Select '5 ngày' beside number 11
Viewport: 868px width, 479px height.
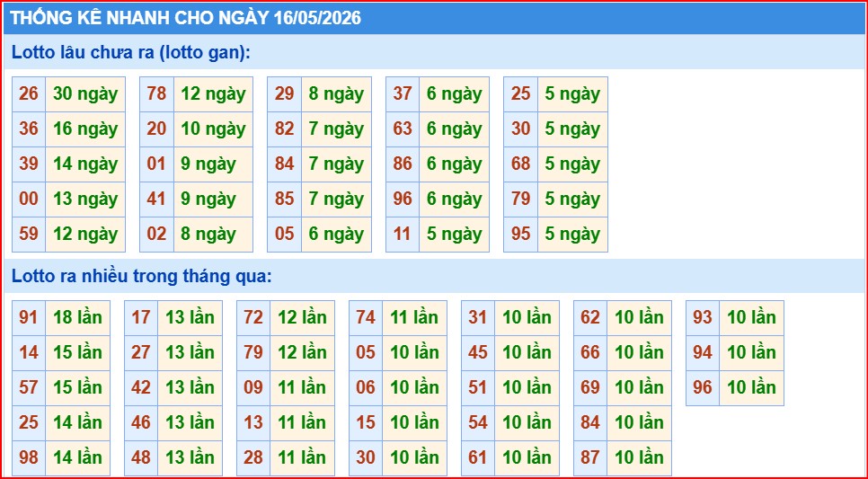pos(454,234)
